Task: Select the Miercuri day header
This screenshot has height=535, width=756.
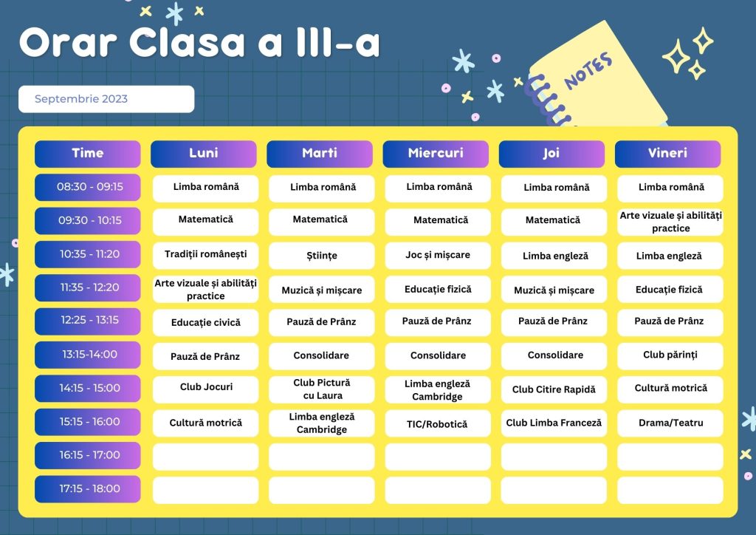Action: 436,154
